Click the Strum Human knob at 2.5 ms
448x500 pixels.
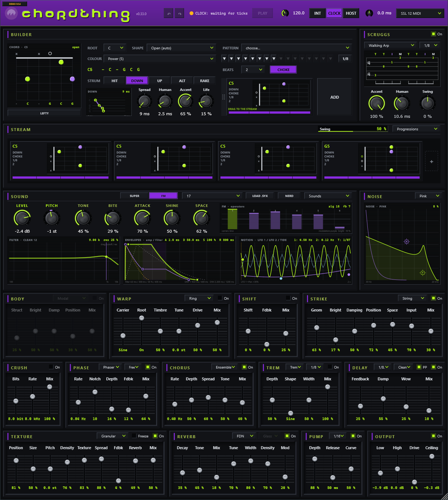click(165, 101)
